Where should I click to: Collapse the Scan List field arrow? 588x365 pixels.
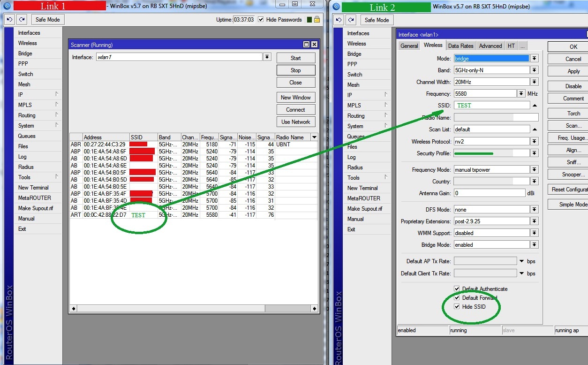535,129
